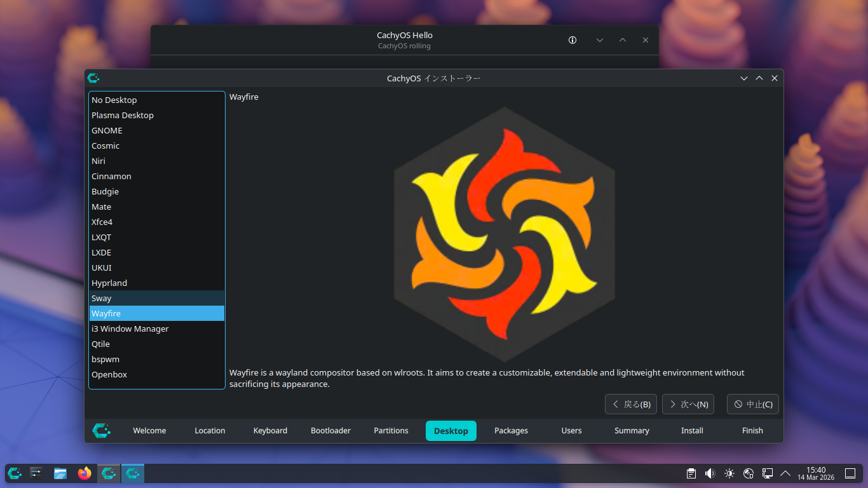Image resolution: width=868 pixels, height=488 pixels.
Task: Choose Plasma Desktop from the list
Action: tap(157, 115)
